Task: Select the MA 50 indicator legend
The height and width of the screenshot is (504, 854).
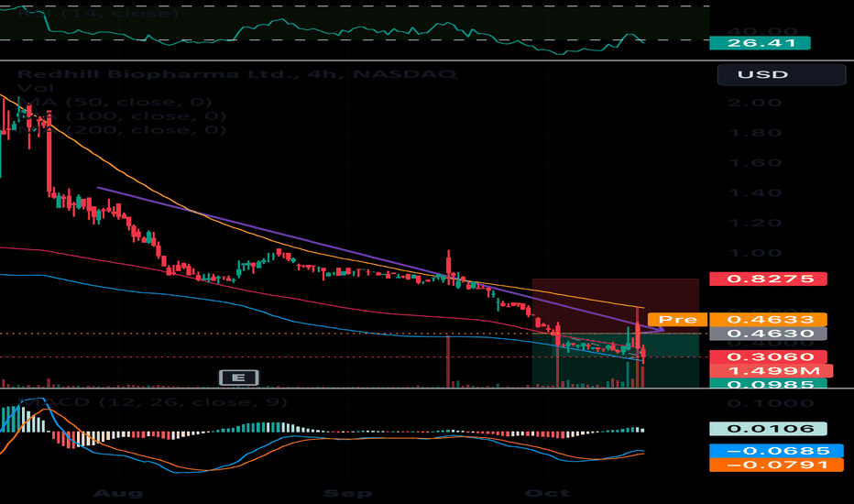Action: tap(115, 102)
